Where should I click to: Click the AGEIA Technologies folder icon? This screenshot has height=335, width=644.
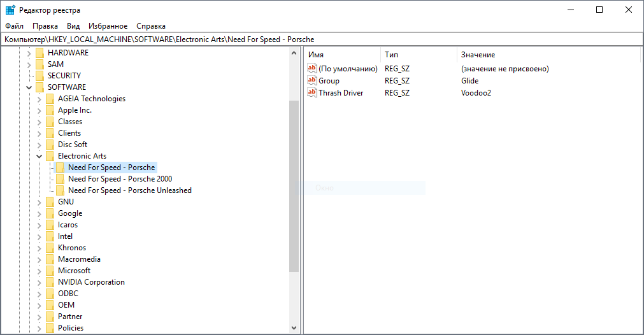(50, 99)
